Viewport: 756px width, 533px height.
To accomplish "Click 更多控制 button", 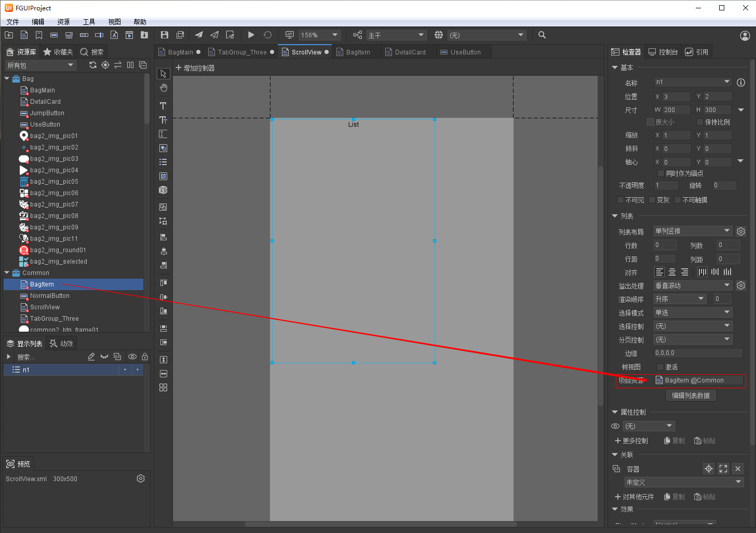I will (x=631, y=441).
